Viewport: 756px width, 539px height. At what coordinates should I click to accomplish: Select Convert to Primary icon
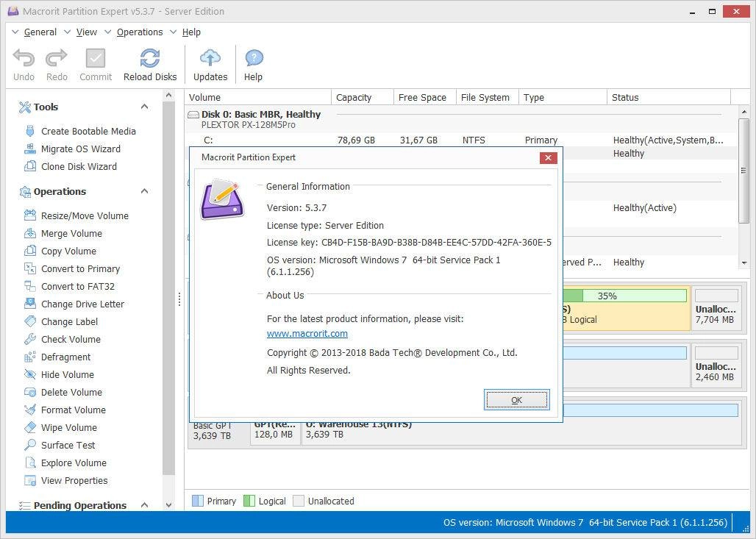coord(30,268)
